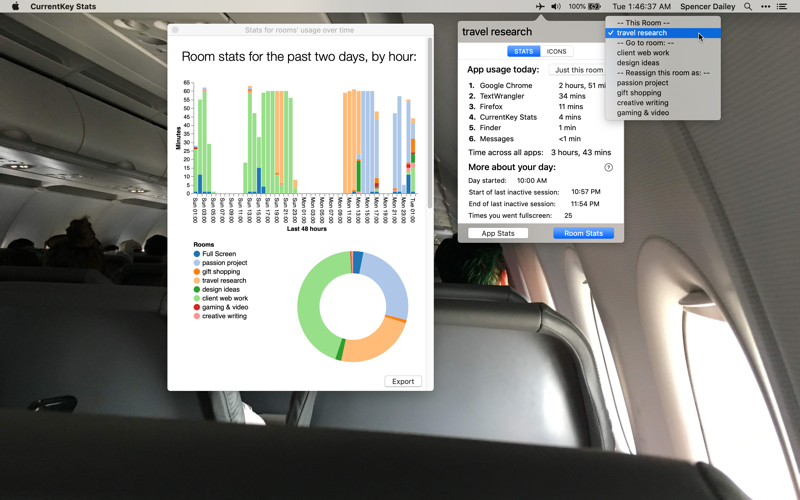Click the design ideas legend label
The height and width of the screenshot is (500, 800).
[221, 289]
